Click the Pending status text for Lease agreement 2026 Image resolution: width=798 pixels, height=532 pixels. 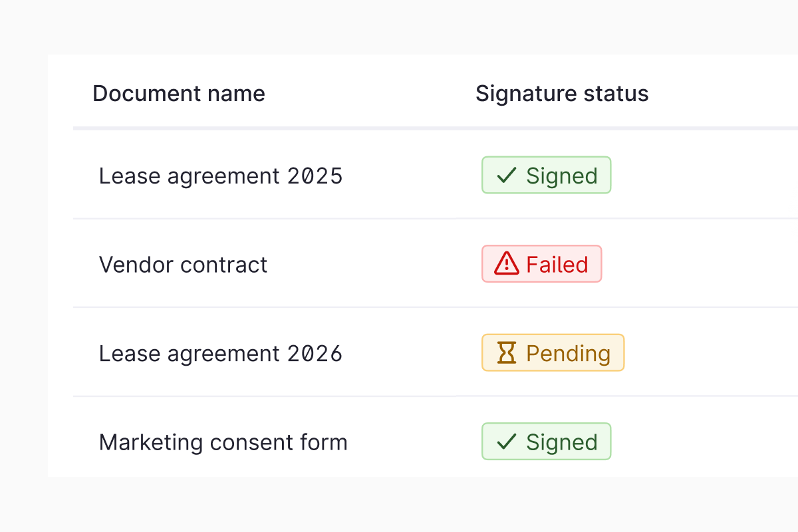(568, 353)
